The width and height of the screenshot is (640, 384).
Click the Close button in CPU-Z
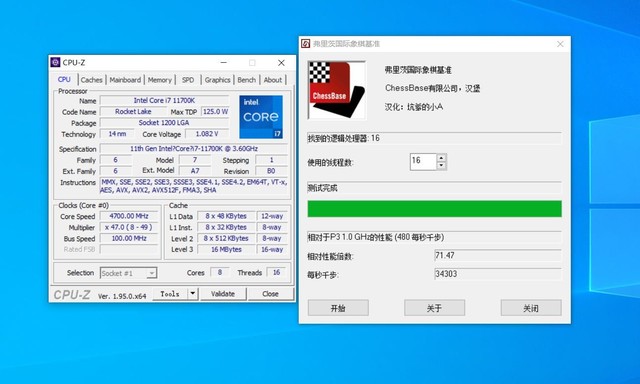tap(271, 294)
